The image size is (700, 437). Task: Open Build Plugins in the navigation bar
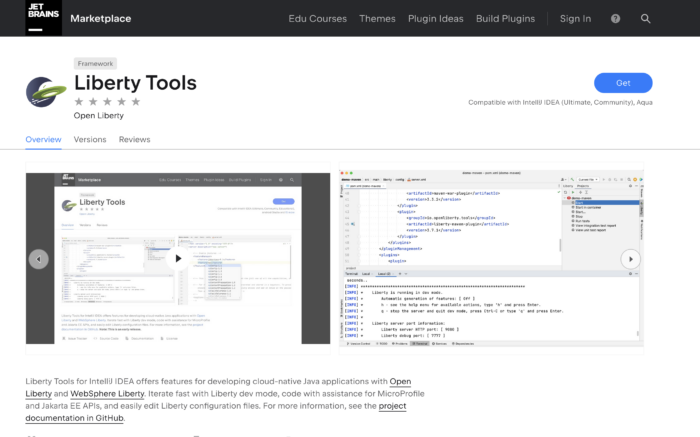[x=505, y=19]
